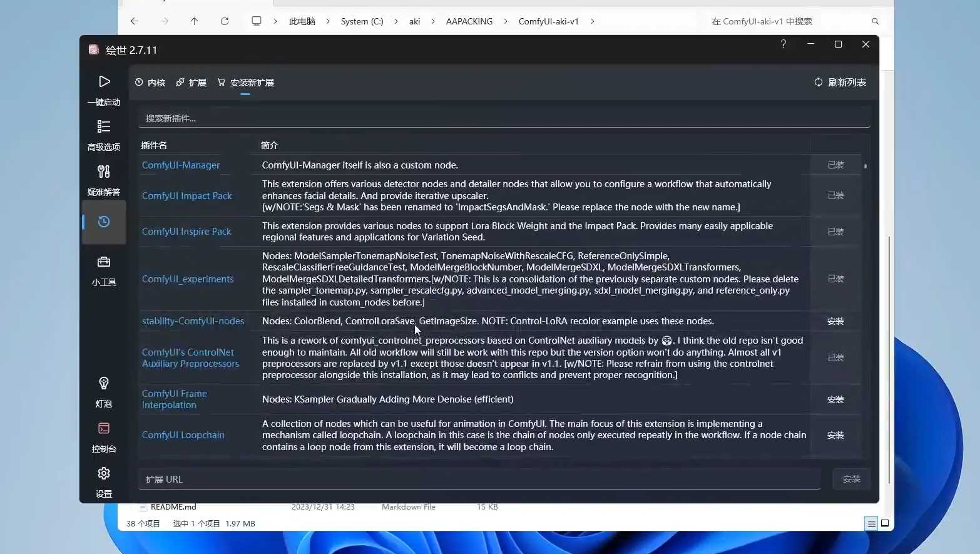Image resolution: width=980 pixels, height=554 pixels.
Task: Click the PC monitor icon in address bar
Action: pos(257,21)
